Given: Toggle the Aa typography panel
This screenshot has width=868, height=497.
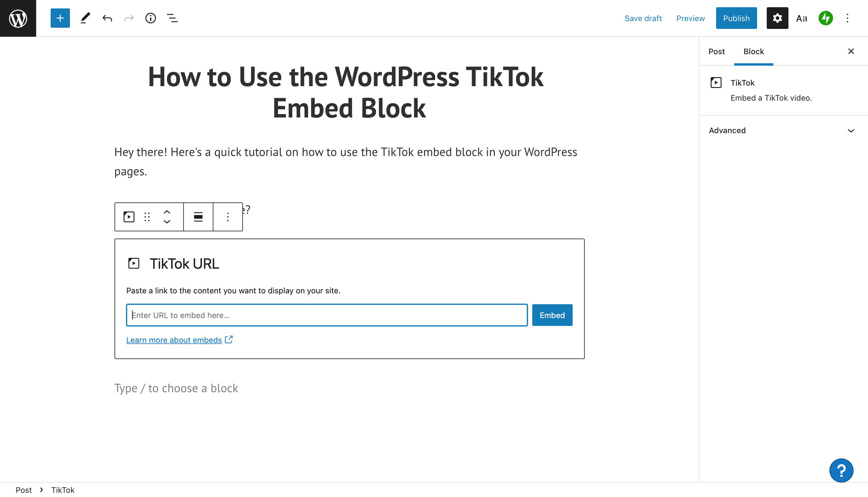Looking at the screenshot, I should (x=801, y=18).
